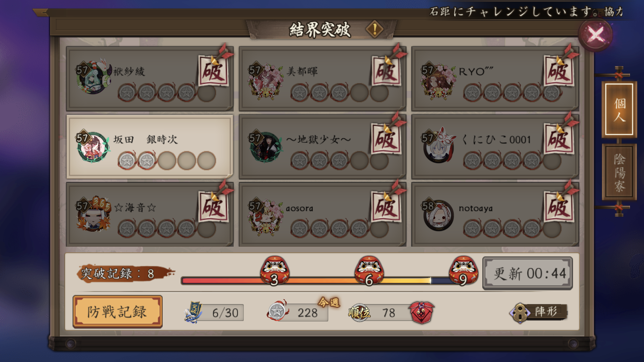Select the 坂田 銀時次 opponent card
Viewport: 644px width, 362px height.
point(150,146)
